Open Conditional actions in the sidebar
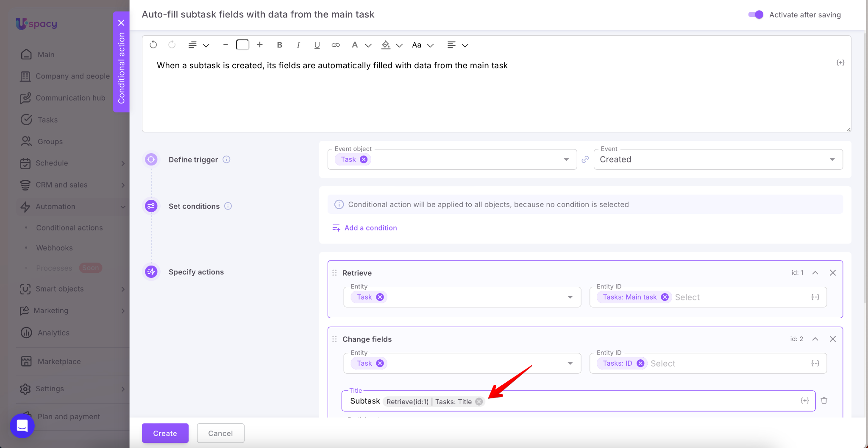The image size is (868, 448). (x=70, y=228)
